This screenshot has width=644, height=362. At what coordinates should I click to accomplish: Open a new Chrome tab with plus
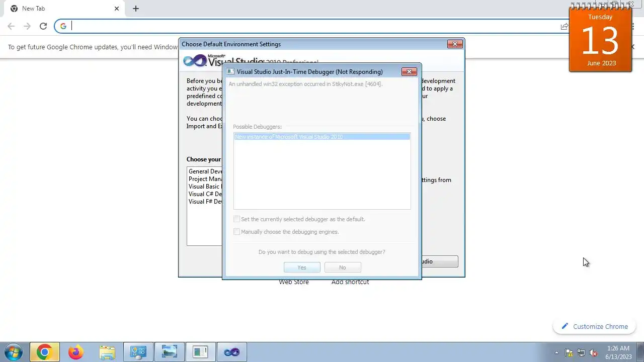click(x=136, y=9)
